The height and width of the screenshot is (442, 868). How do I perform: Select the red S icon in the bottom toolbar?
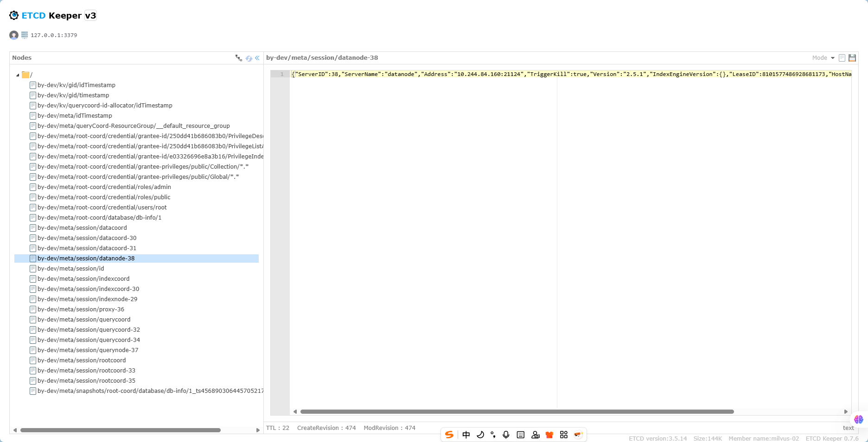coord(449,435)
